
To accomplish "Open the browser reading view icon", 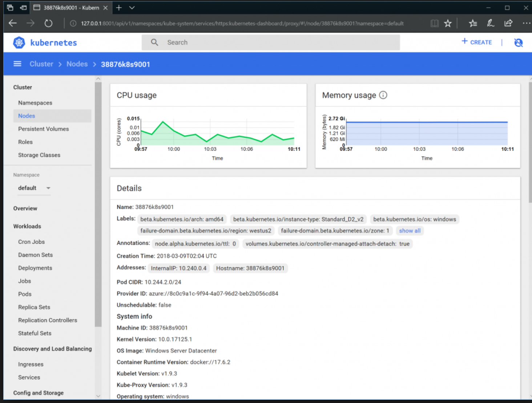I will [x=434, y=24].
